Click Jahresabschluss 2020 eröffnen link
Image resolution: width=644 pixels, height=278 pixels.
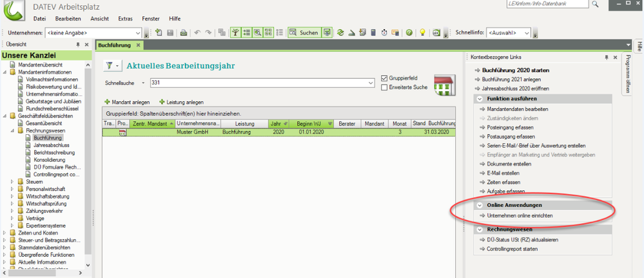(x=516, y=88)
